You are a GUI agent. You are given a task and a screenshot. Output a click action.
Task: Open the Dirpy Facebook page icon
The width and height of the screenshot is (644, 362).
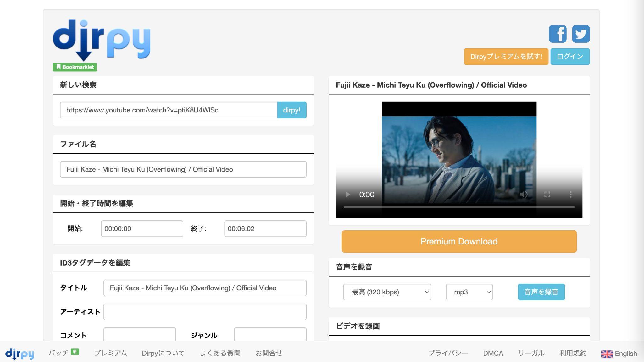point(558,34)
